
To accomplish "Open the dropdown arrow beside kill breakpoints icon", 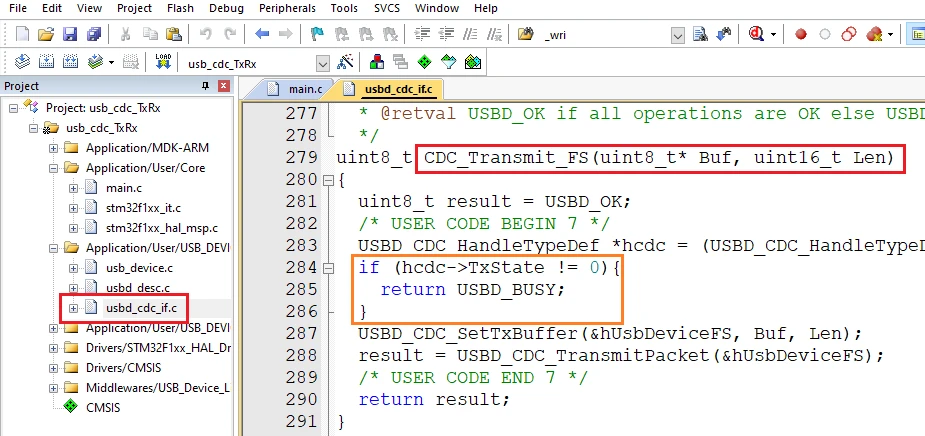I will click(890, 34).
